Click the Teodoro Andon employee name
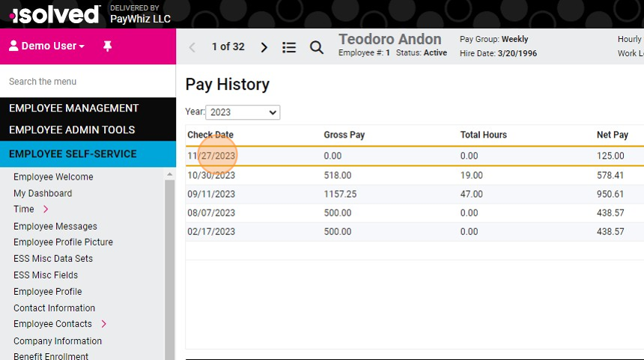 coord(389,39)
